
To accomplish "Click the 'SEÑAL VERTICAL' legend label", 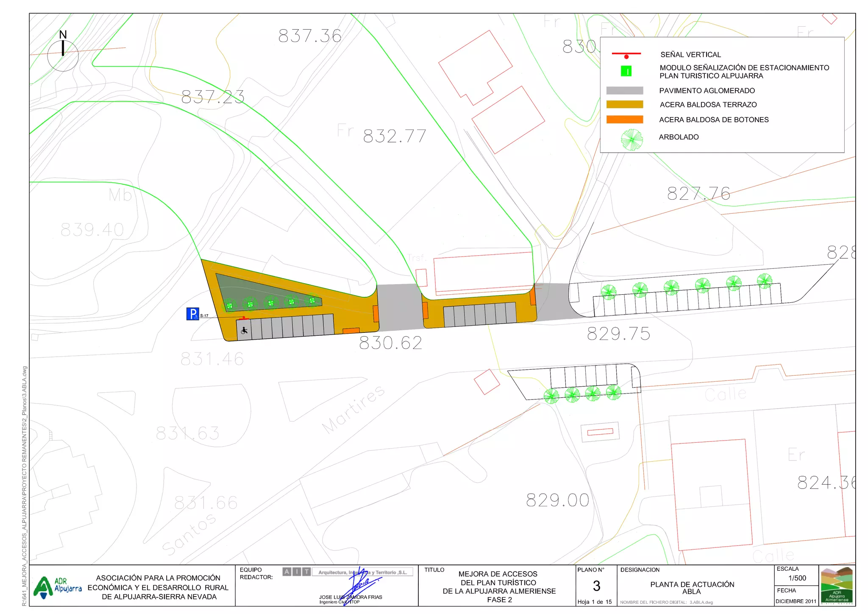I will (x=690, y=55).
